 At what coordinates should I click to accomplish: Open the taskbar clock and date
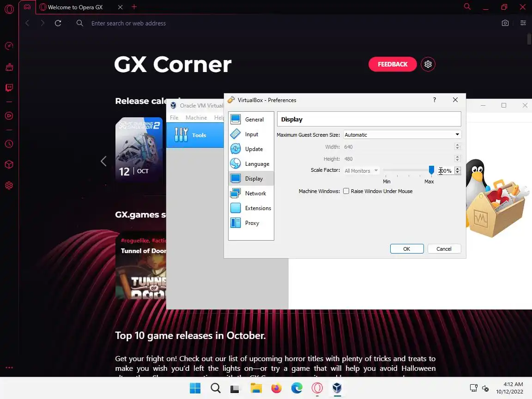click(x=510, y=388)
